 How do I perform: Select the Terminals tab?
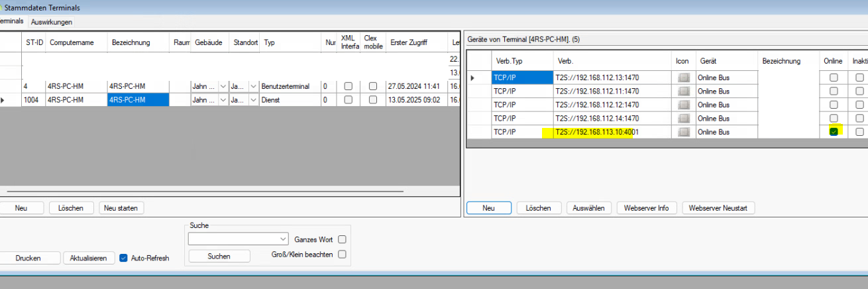pyautogui.click(x=12, y=21)
